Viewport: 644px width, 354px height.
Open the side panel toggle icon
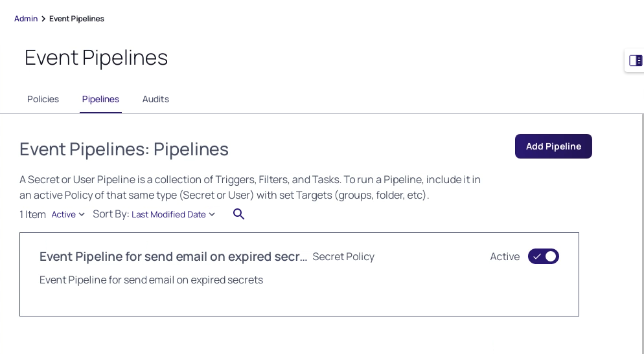click(x=636, y=61)
